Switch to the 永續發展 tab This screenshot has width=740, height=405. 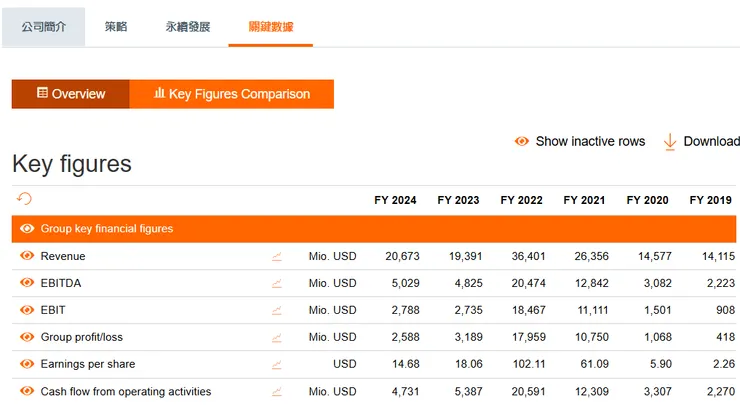(x=188, y=27)
